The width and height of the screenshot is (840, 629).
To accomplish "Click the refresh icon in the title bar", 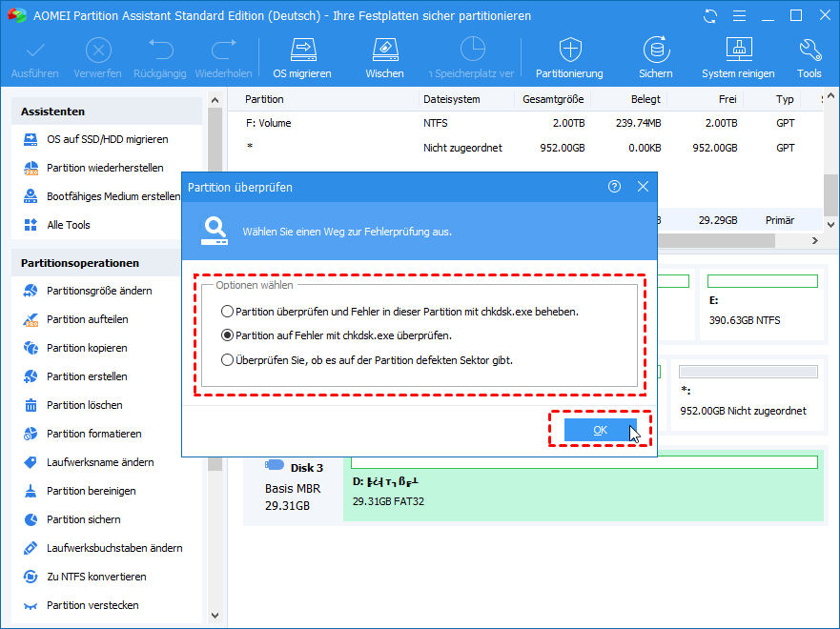I will click(x=710, y=16).
